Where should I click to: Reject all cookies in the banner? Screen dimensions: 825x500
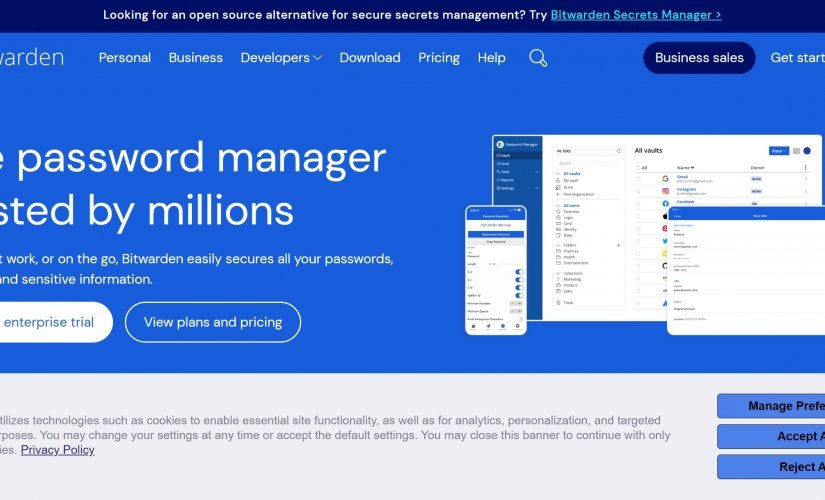pyautogui.click(x=771, y=467)
